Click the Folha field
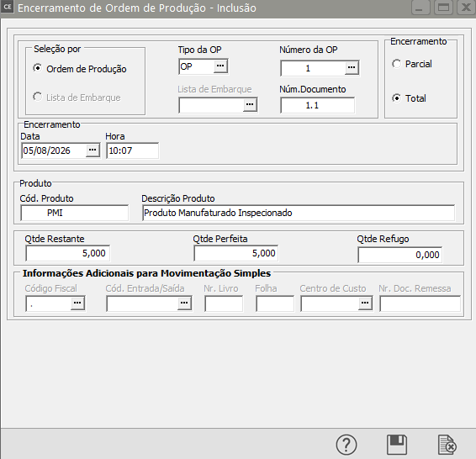Screen dimensions: 476x459 [275, 303]
